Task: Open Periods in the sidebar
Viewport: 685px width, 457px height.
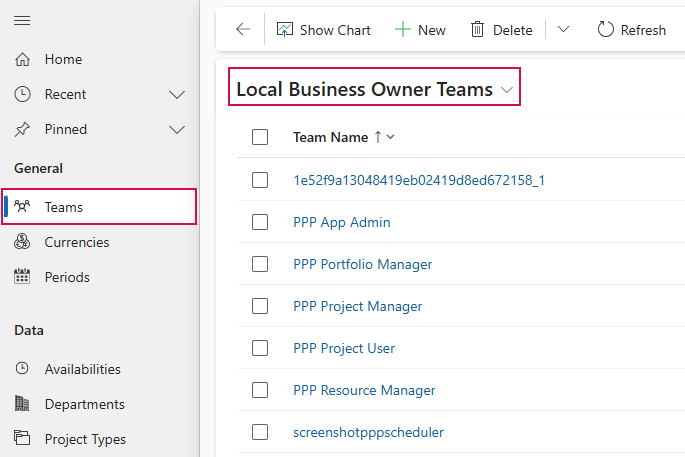Action: 67,277
